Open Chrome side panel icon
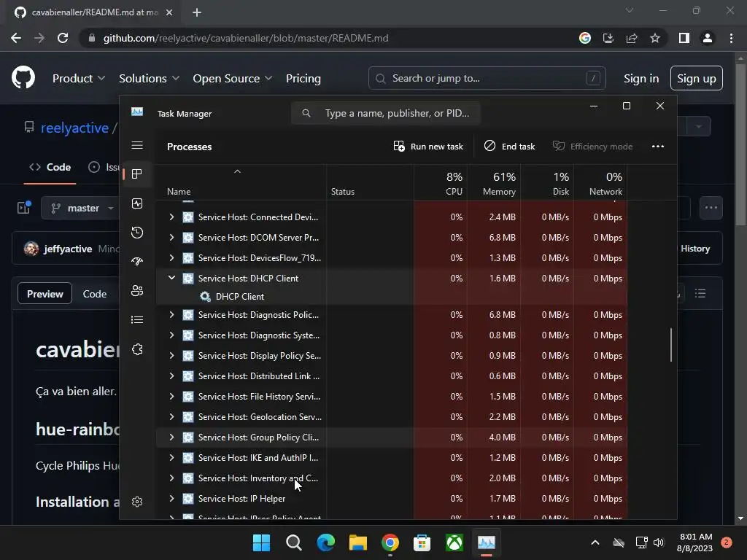The width and height of the screenshot is (747, 560). tap(684, 38)
